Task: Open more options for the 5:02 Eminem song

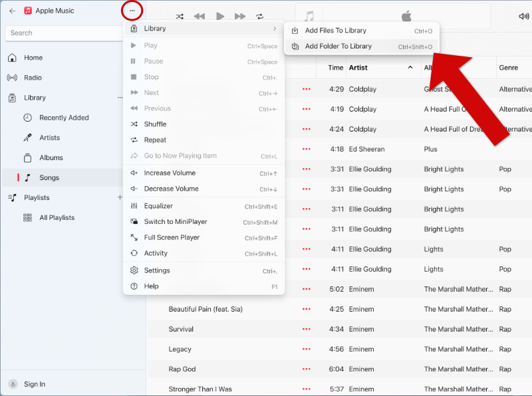Action: (307, 289)
